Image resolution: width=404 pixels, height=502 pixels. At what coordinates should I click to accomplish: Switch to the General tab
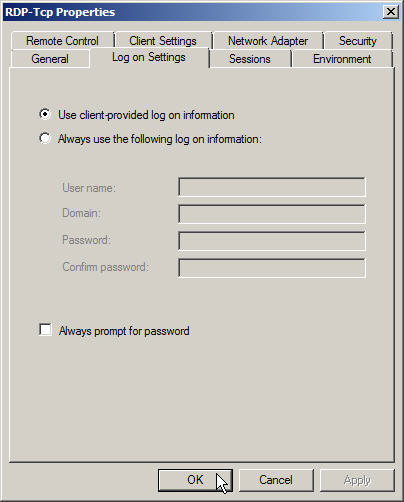pos(50,59)
